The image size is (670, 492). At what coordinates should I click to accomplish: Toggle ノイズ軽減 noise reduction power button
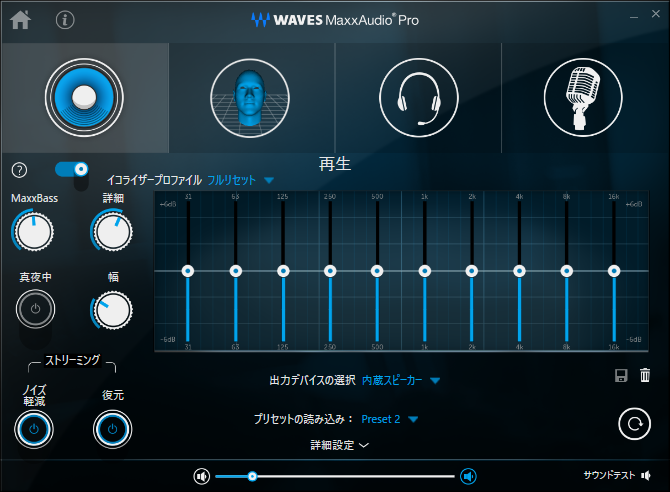[34, 429]
